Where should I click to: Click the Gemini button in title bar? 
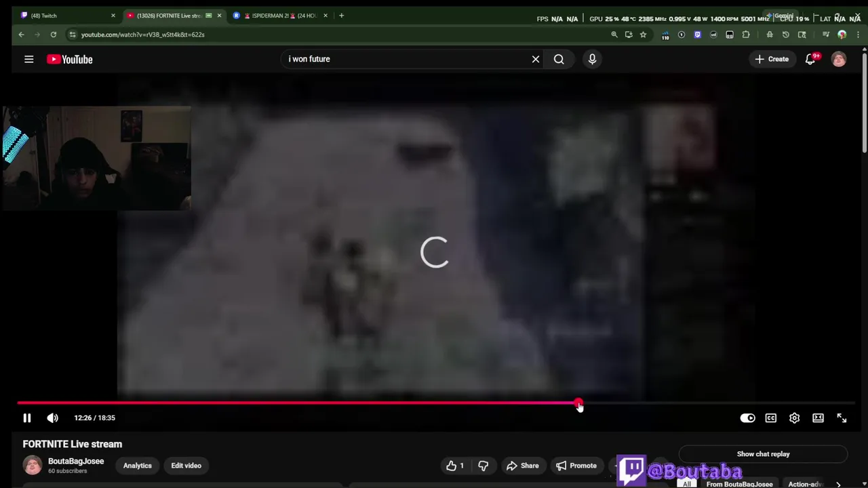coord(780,16)
